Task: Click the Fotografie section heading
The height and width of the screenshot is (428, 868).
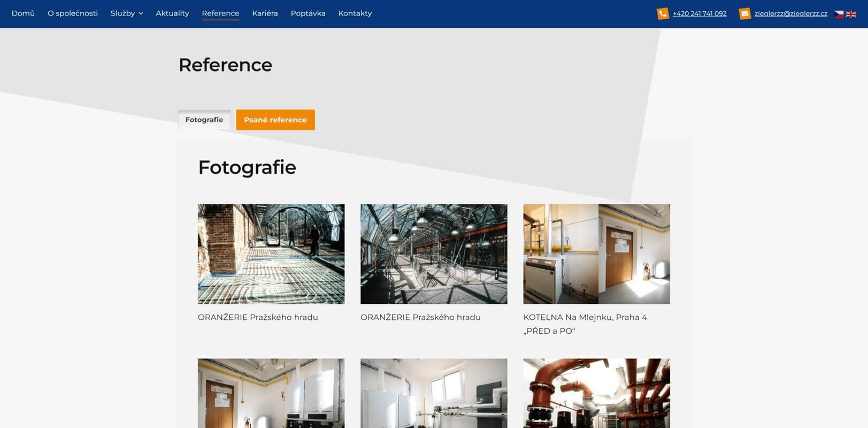Action: point(247,167)
